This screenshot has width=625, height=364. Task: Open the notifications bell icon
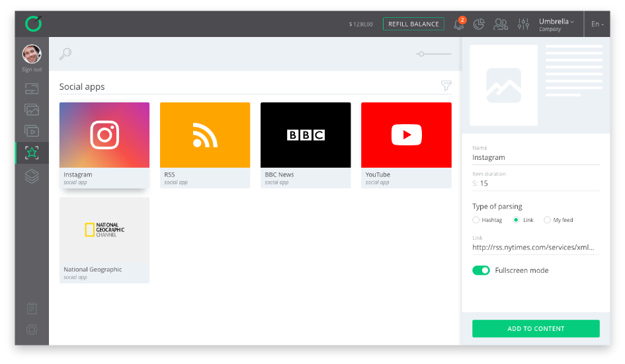(x=458, y=24)
